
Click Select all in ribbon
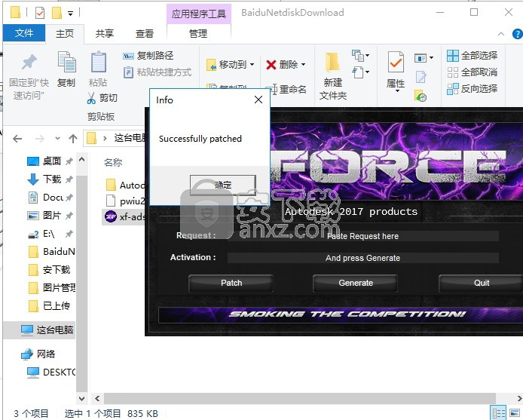click(x=472, y=55)
